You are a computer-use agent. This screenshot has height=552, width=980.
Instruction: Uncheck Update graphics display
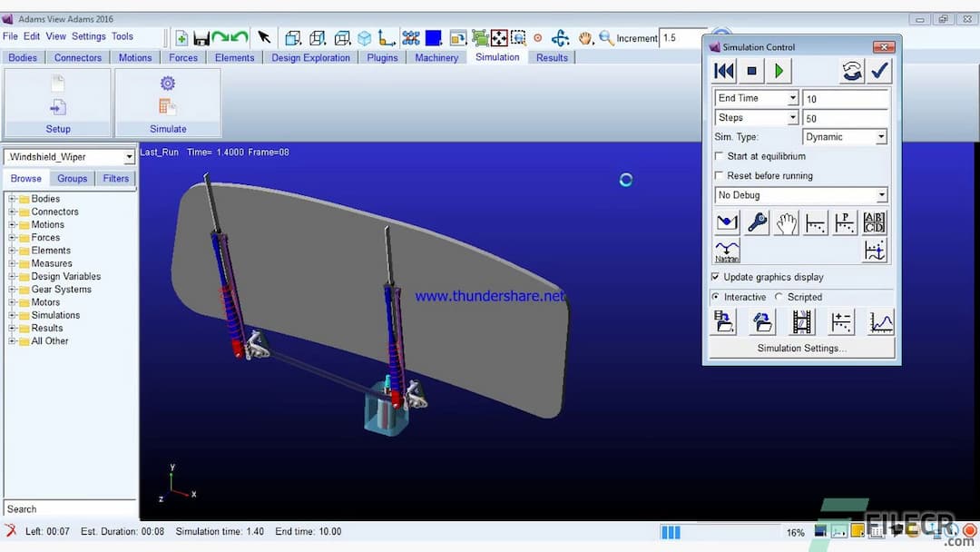point(715,277)
